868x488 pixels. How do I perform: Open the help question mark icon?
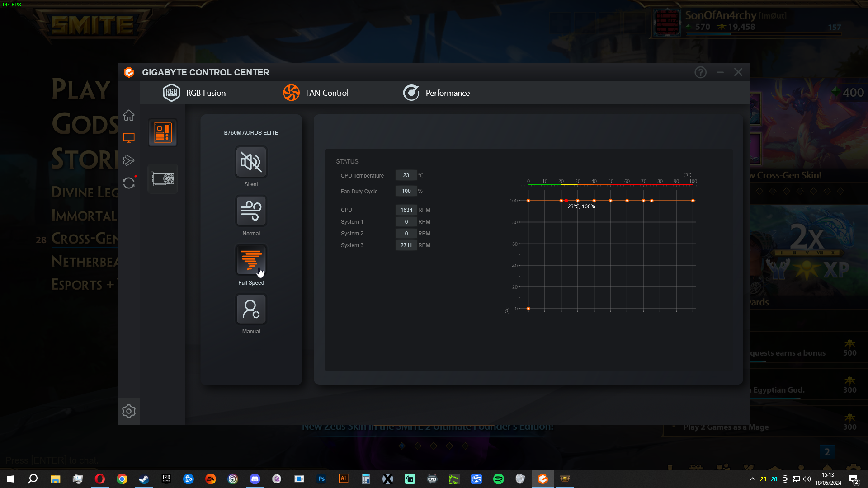700,72
